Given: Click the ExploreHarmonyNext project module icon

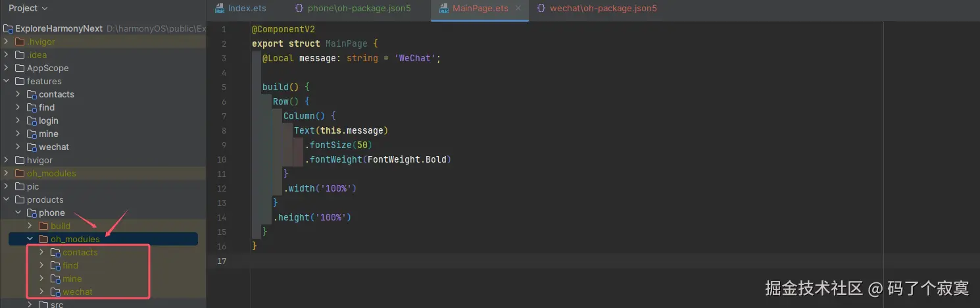Looking at the screenshot, I should pyautogui.click(x=9, y=29).
